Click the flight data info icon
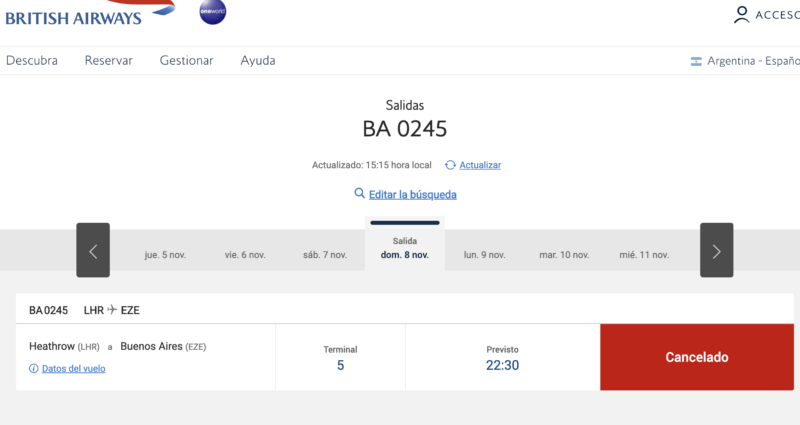This screenshot has width=800, height=425. click(34, 369)
